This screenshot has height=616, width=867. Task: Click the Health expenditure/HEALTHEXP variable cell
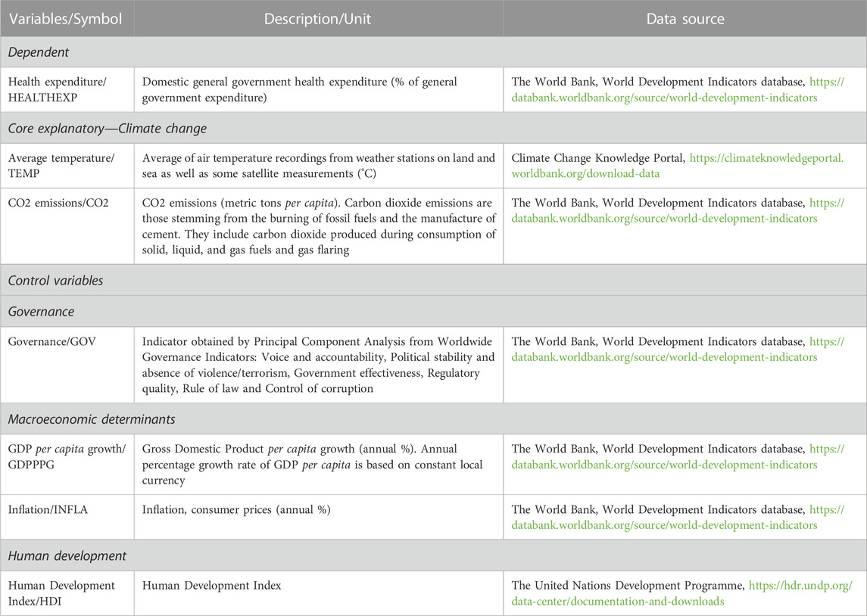point(67,89)
